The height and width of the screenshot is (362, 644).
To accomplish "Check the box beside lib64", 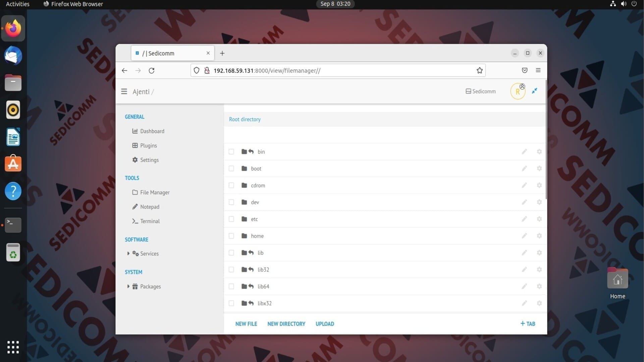I will tap(231, 286).
